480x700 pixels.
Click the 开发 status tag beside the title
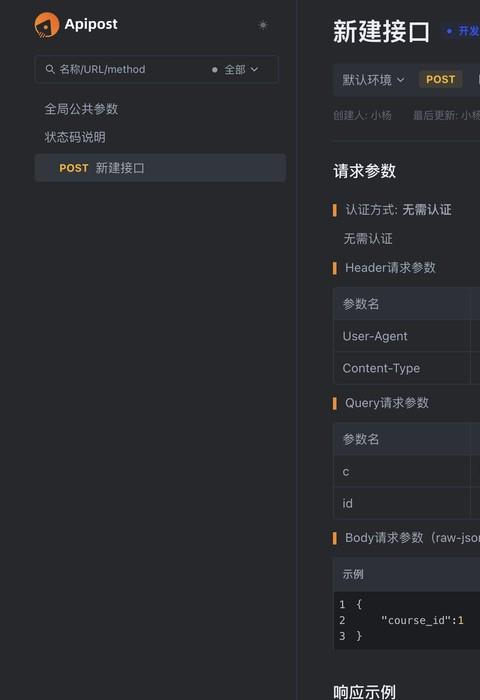463,31
